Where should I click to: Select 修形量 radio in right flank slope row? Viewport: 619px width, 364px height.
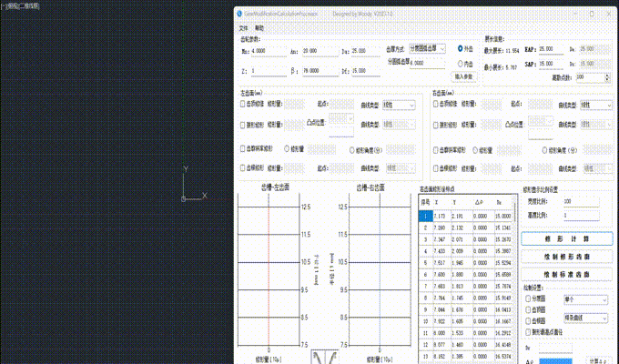point(475,150)
